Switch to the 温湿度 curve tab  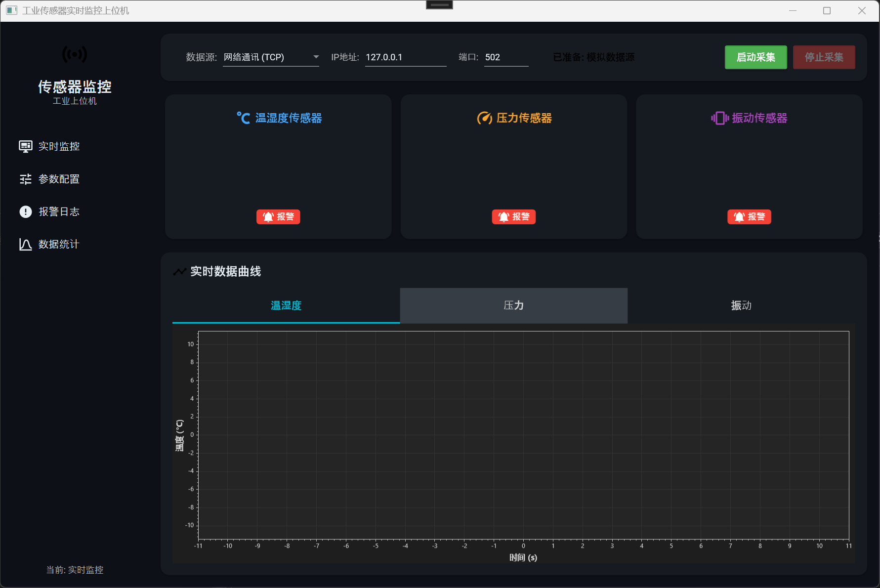[286, 305]
